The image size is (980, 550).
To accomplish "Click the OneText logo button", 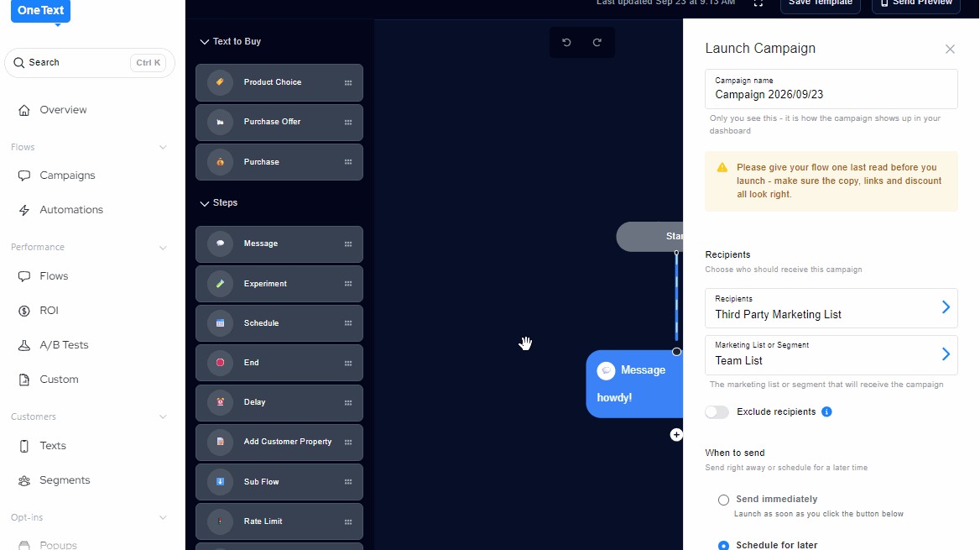I will (x=40, y=11).
